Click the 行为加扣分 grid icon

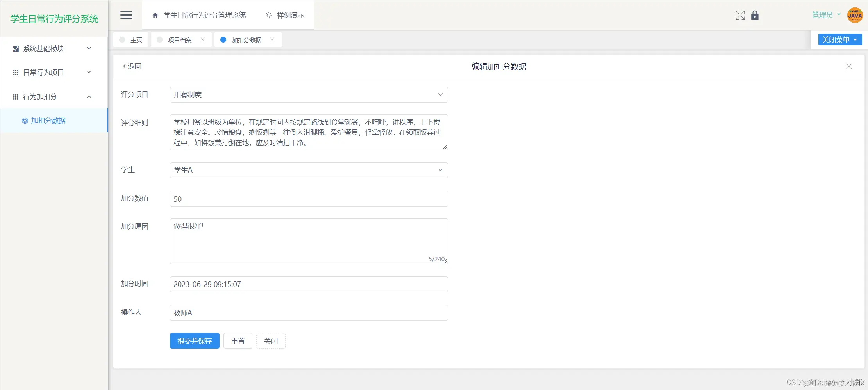click(x=16, y=97)
